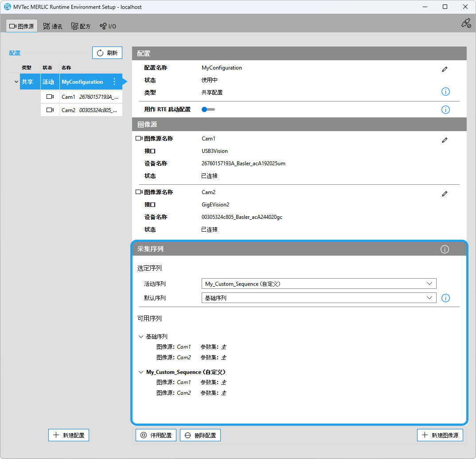Show info for RTE startup configuration
476x459 pixels.
pos(445,109)
